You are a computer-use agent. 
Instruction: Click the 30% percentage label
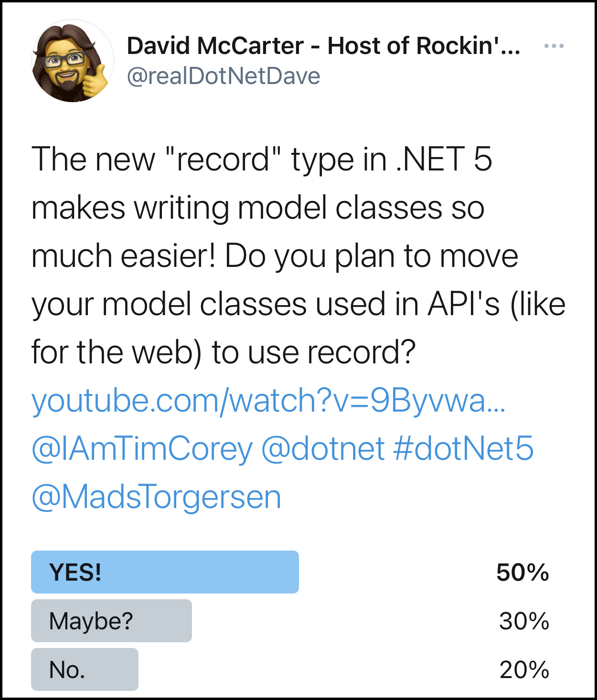click(523, 621)
